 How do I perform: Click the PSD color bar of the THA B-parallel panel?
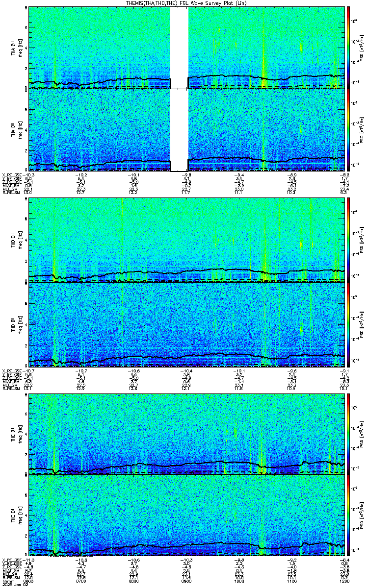pos(348,130)
